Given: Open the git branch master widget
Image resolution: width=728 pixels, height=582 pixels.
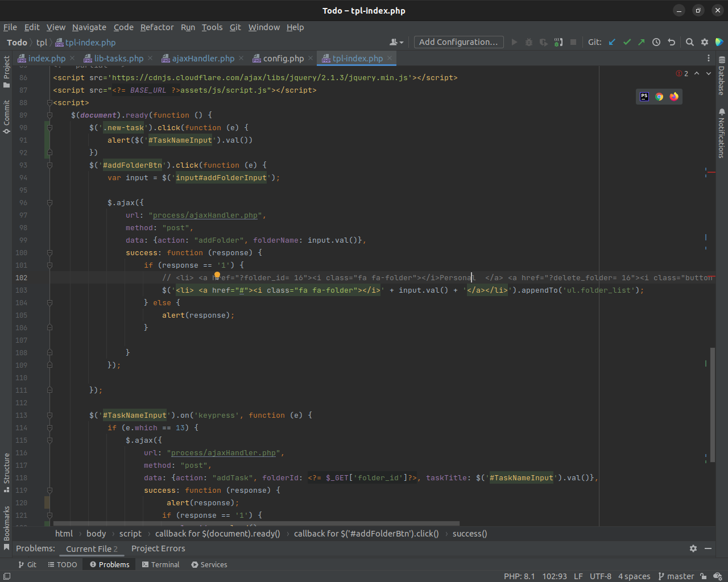Looking at the screenshot, I should tap(676, 576).
